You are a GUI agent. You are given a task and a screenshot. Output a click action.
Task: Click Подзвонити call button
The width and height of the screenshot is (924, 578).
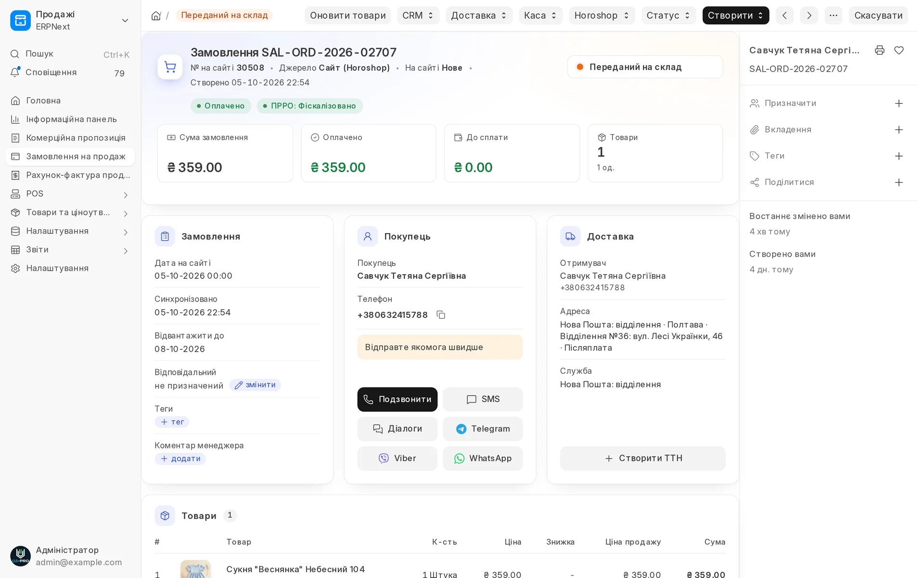coord(397,399)
